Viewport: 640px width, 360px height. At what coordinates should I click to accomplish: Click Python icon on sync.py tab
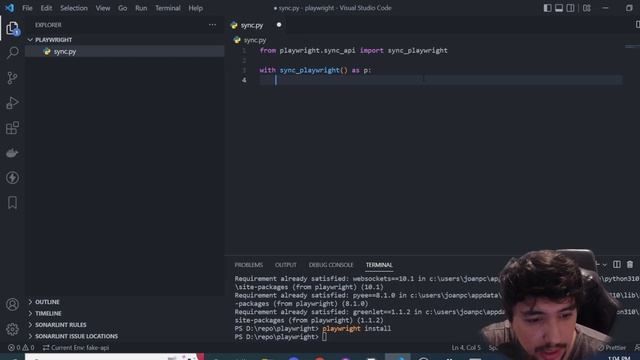234,25
